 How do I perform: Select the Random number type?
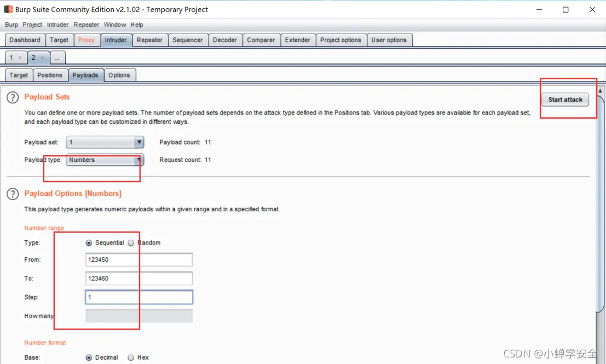(x=131, y=242)
